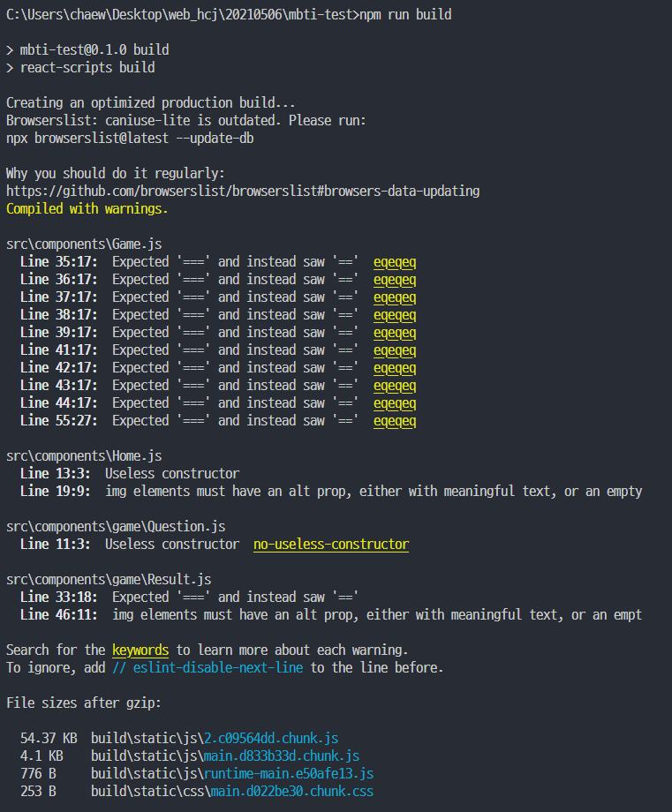Click the 'File sizes after gzip:' heading
The height and width of the screenshot is (812, 672).
click(84, 703)
